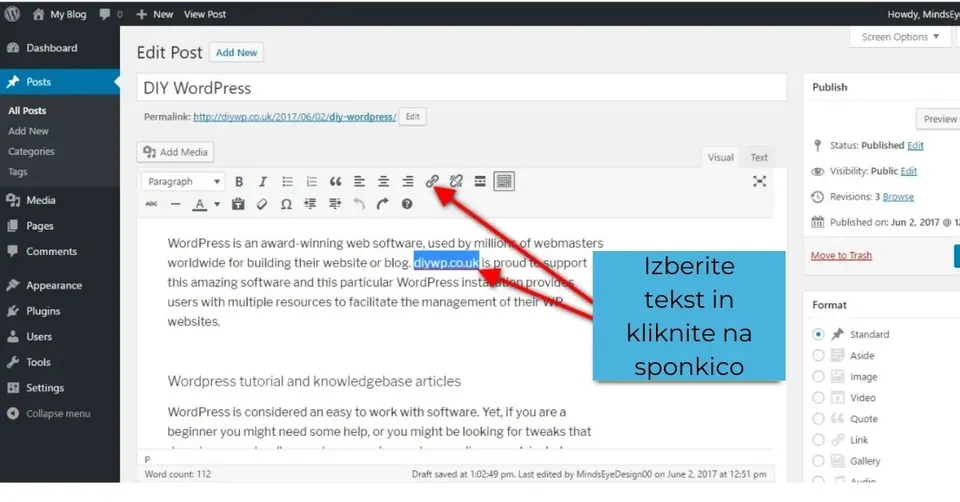The width and height of the screenshot is (960, 502).
Task: Select the Quote post format
Action: coord(818,419)
